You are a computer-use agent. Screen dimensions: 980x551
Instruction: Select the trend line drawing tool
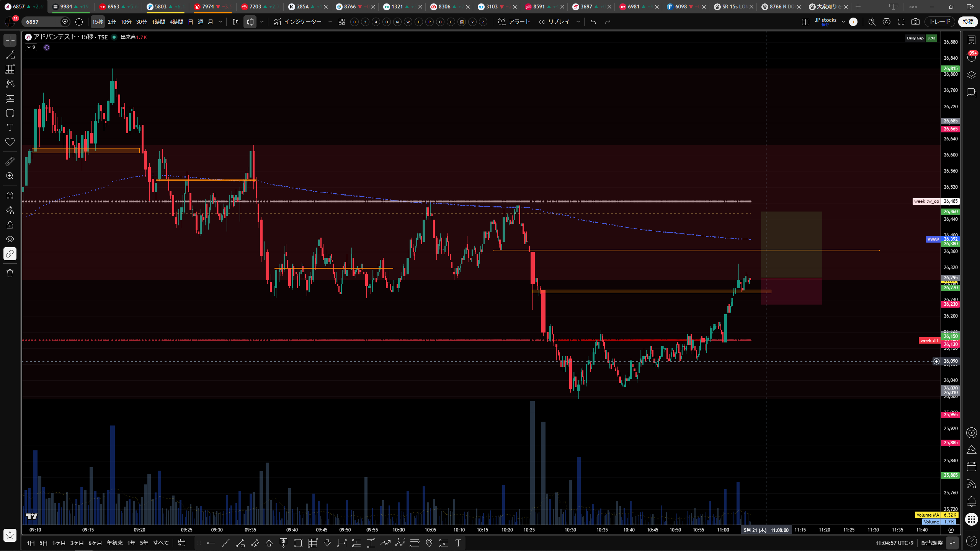point(10,55)
